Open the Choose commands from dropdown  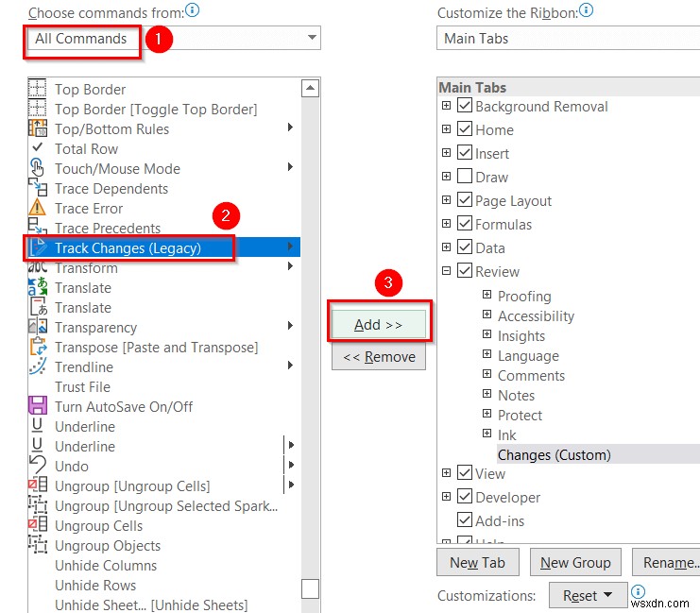(x=172, y=38)
